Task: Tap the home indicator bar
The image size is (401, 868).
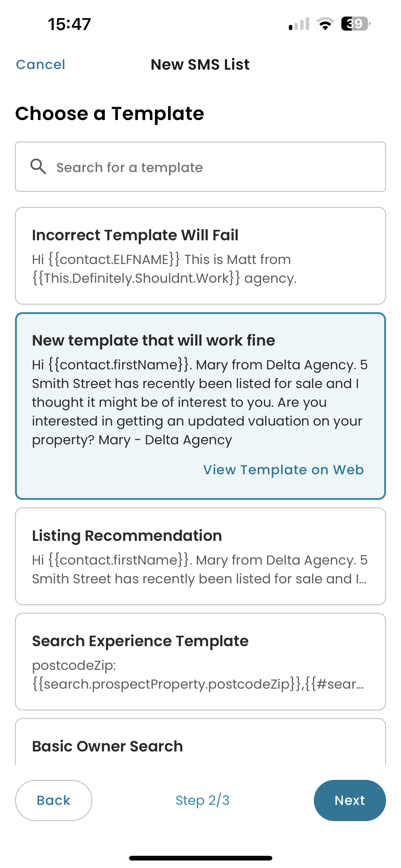Action: click(x=200, y=858)
